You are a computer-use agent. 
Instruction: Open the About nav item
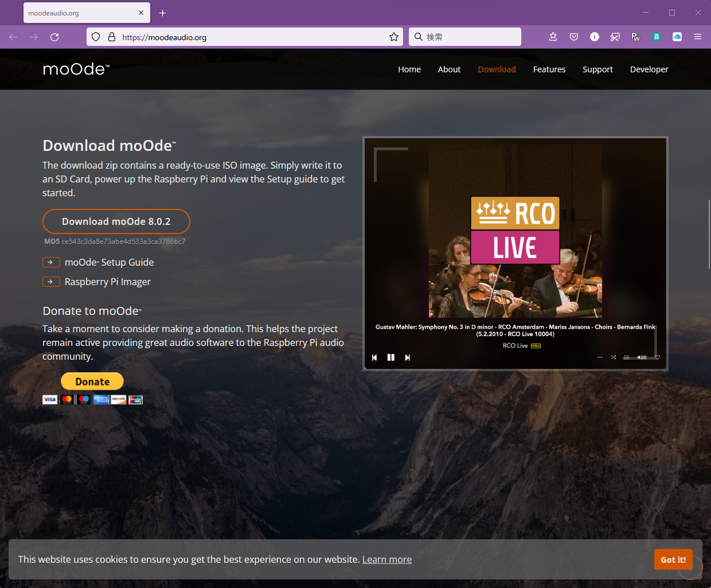pyautogui.click(x=449, y=69)
